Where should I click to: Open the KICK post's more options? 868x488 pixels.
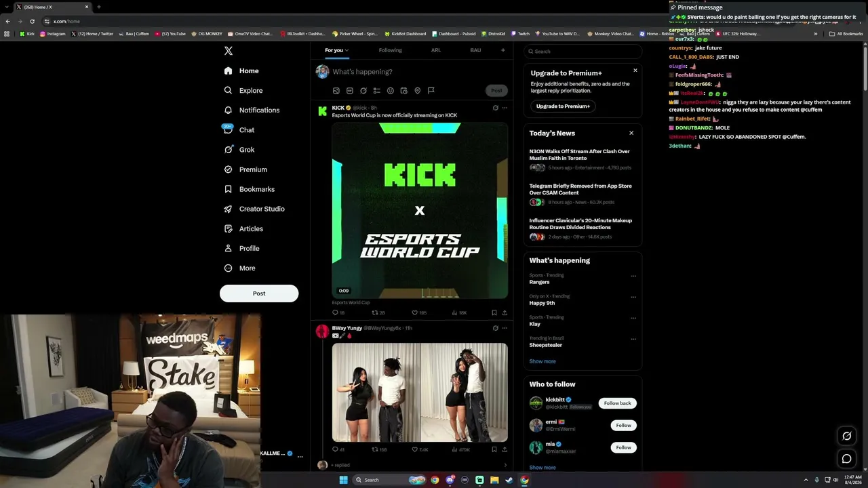pyautogui.click(x=505, y=108)
